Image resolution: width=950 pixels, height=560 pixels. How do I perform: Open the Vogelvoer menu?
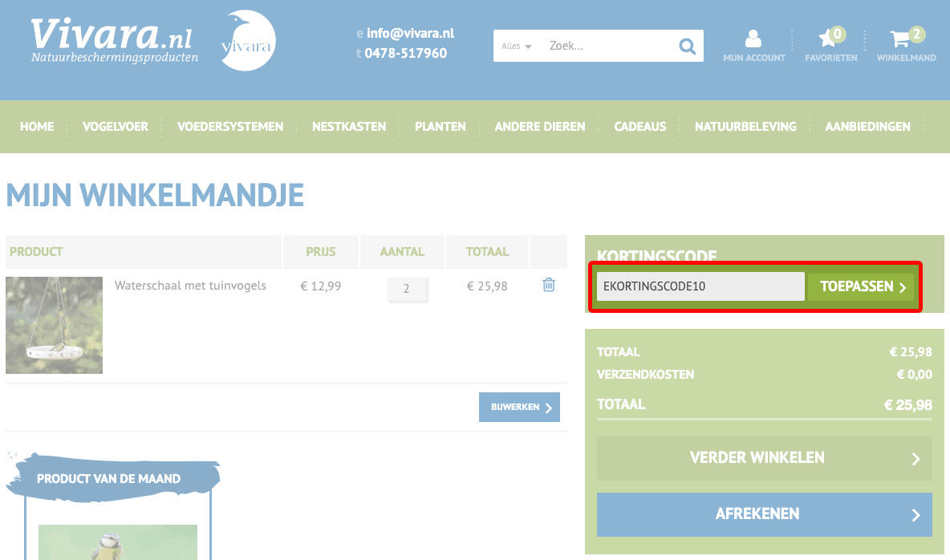[x=115, y=127]
